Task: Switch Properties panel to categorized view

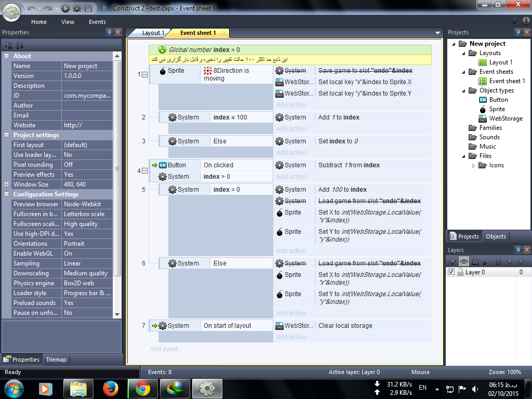Action: (8, 45)
